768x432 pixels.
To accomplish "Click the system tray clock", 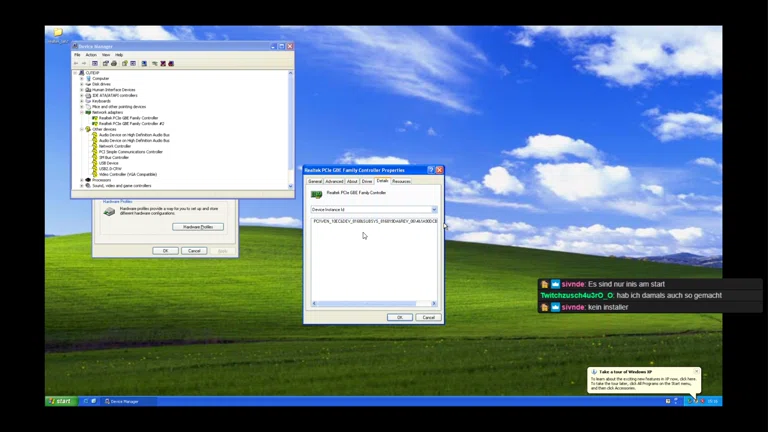I will [713, 401].
